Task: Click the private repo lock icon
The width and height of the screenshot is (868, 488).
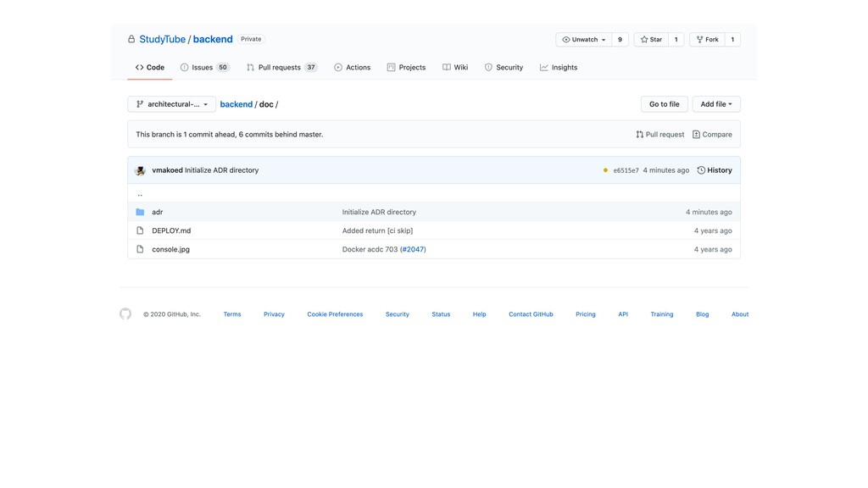Action: pos(131,39)
